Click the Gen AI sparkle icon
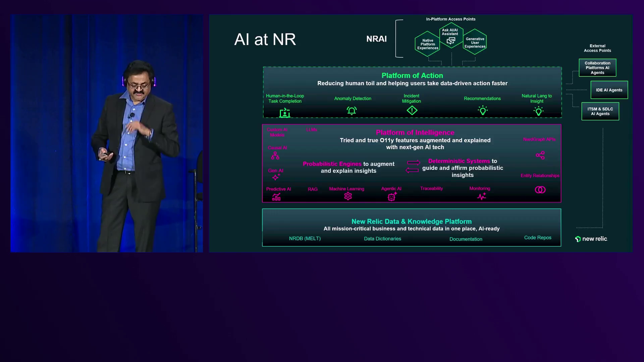 (x=276, y=177)
